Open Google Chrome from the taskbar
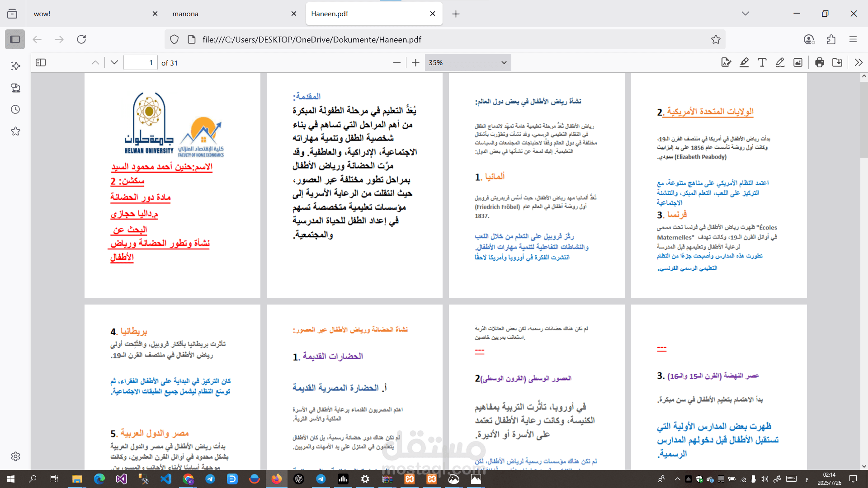The image size is (868, 488). coord(188,479)
